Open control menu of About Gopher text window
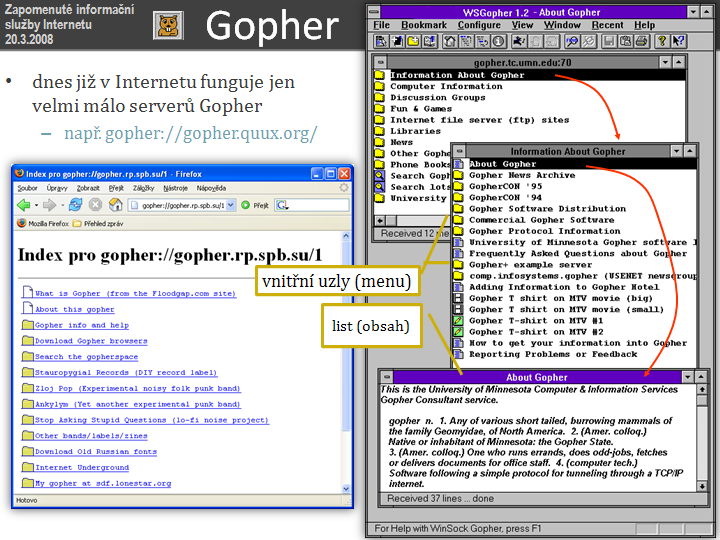Viewport: 720px width, 540px height. coord(387,377)
